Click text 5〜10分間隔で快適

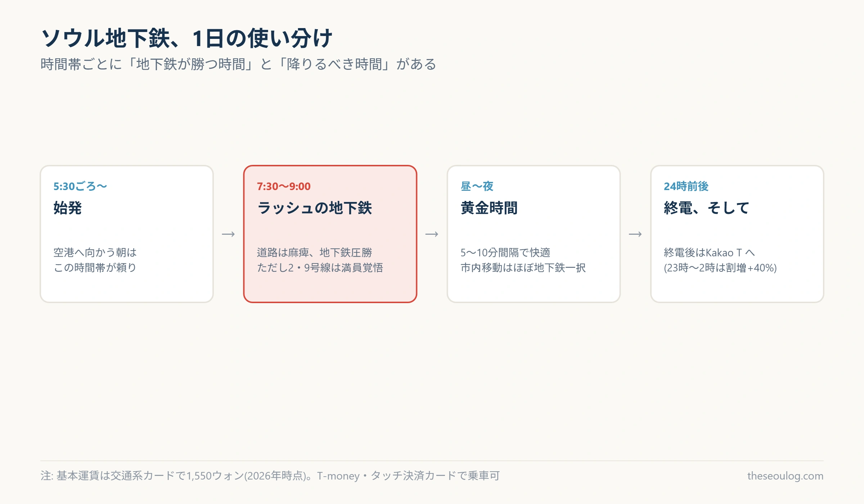(505, 252)
